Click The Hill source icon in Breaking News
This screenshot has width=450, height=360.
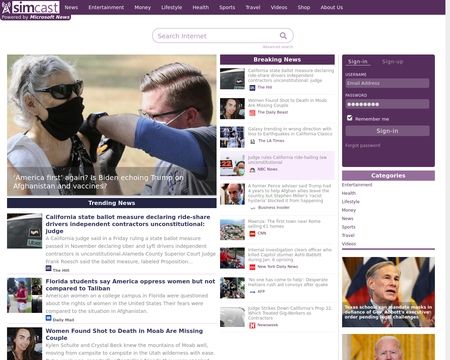coord(252,87)
